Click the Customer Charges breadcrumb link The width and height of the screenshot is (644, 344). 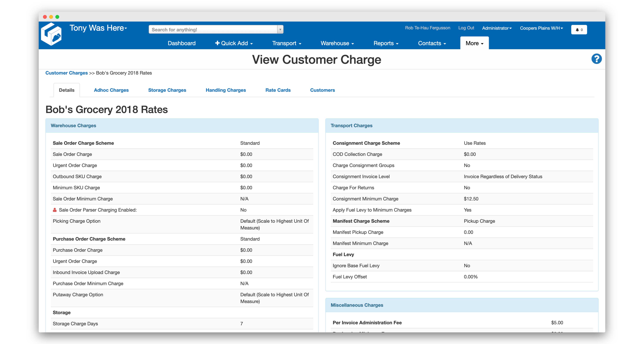pos(67,73)
